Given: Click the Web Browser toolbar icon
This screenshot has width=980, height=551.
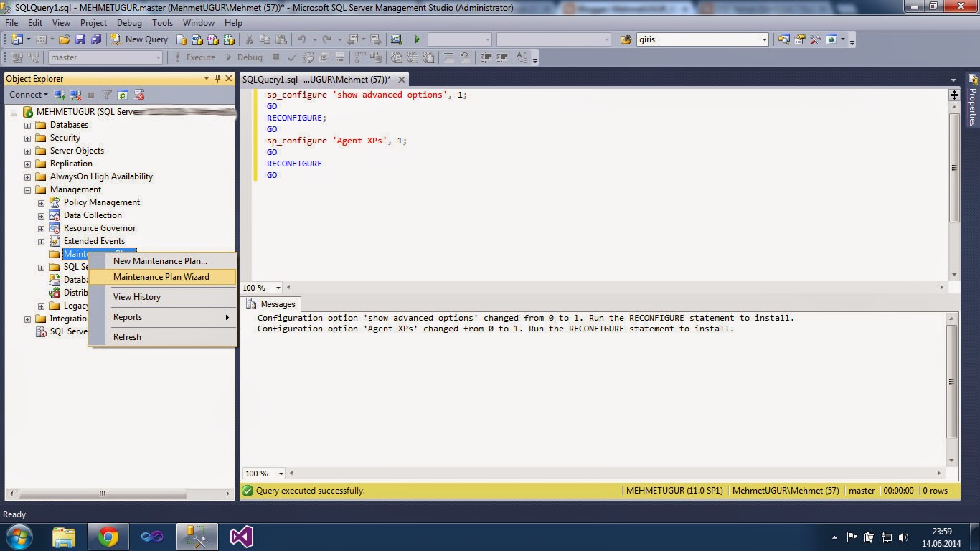Looking at the screenshot, I should click(831, 39).
